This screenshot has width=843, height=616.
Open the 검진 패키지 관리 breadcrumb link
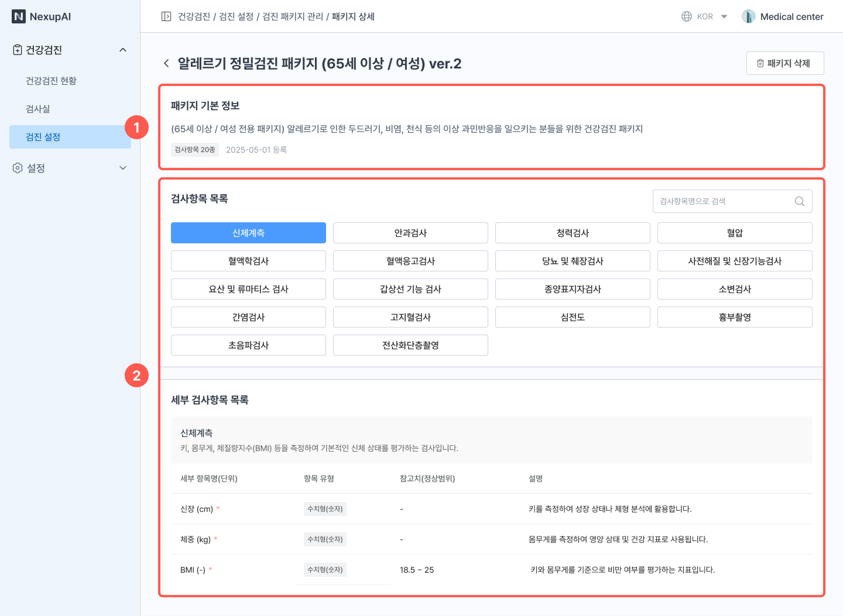(293, 16)
